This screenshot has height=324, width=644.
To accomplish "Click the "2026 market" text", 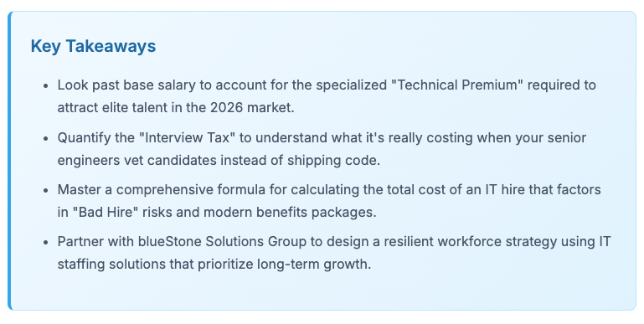I will point(252,108).
